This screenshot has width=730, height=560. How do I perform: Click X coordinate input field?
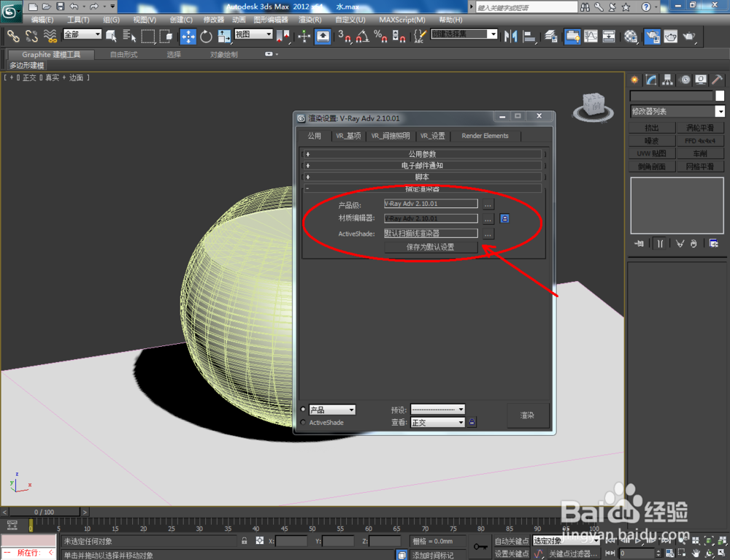tap(291, 541)
